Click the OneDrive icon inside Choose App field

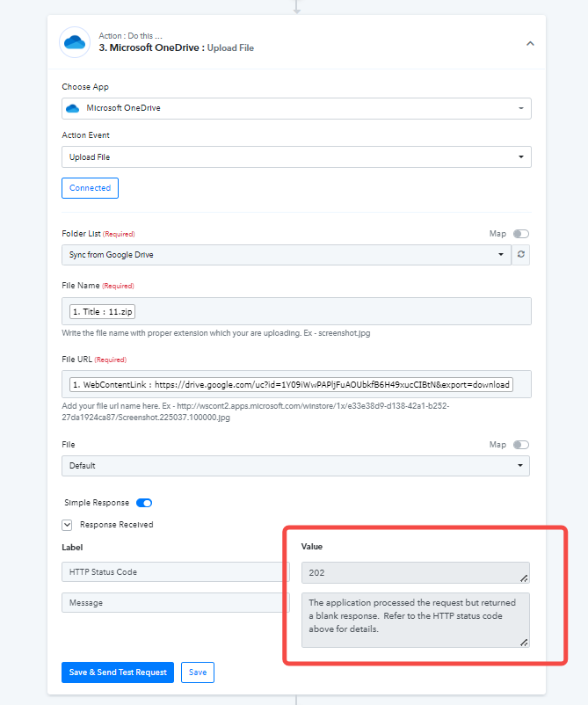(x=72, y=108)
